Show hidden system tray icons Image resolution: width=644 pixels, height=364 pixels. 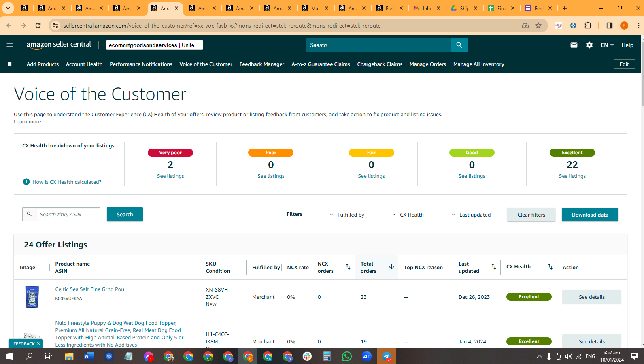click(x=539, y=356)
